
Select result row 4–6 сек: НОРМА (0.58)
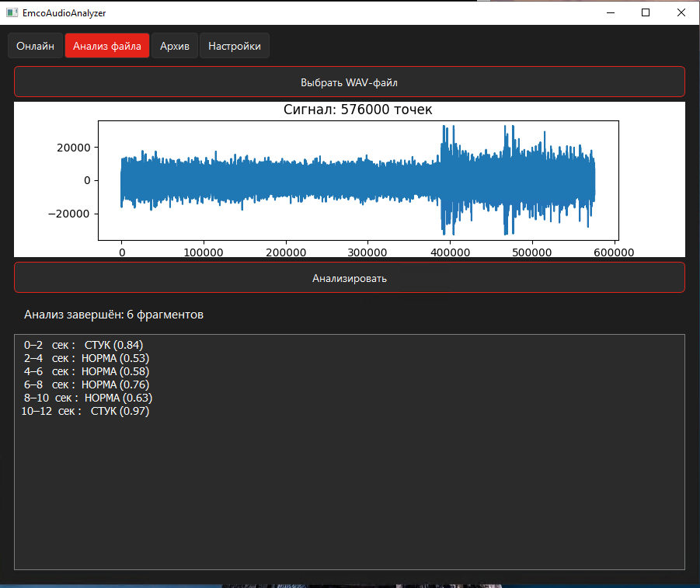coord(86,371)
